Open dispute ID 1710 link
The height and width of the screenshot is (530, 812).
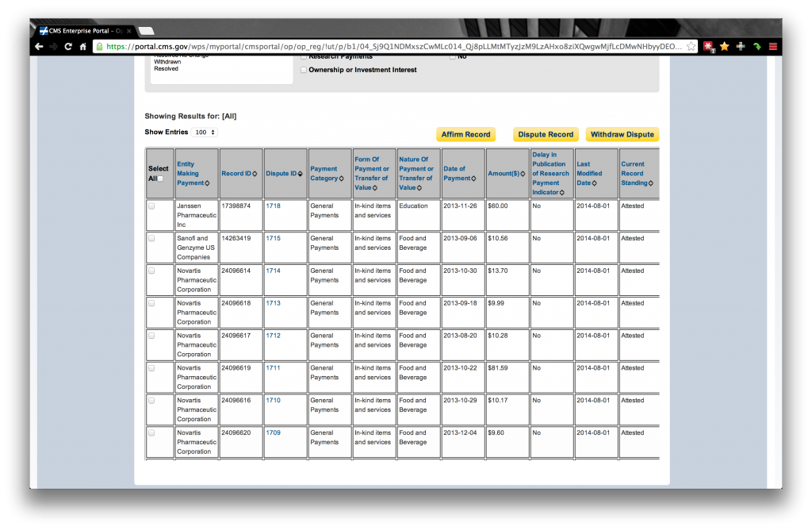point(273,401)
